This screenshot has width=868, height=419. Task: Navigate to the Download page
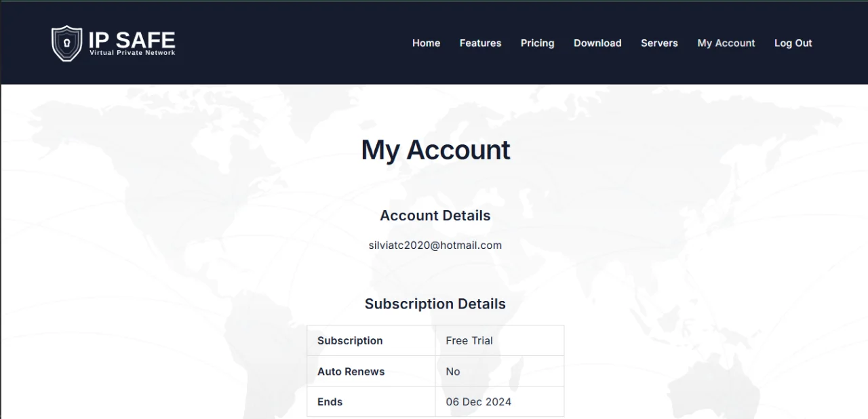(x=597, y=43)
